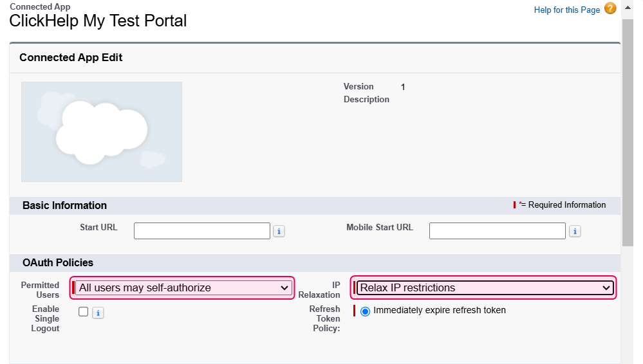Click into the Mobile Start URL field
The image size is (643, 364).
tap(498, 231)
